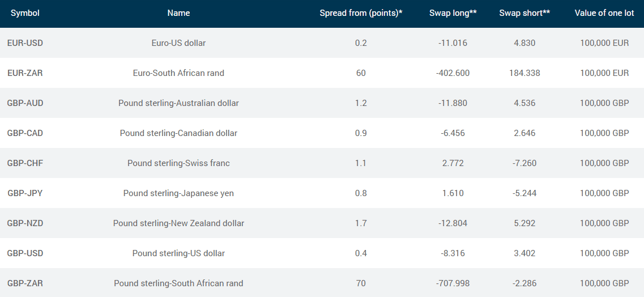Select the GBP-CAD symbol

point(25,133)
